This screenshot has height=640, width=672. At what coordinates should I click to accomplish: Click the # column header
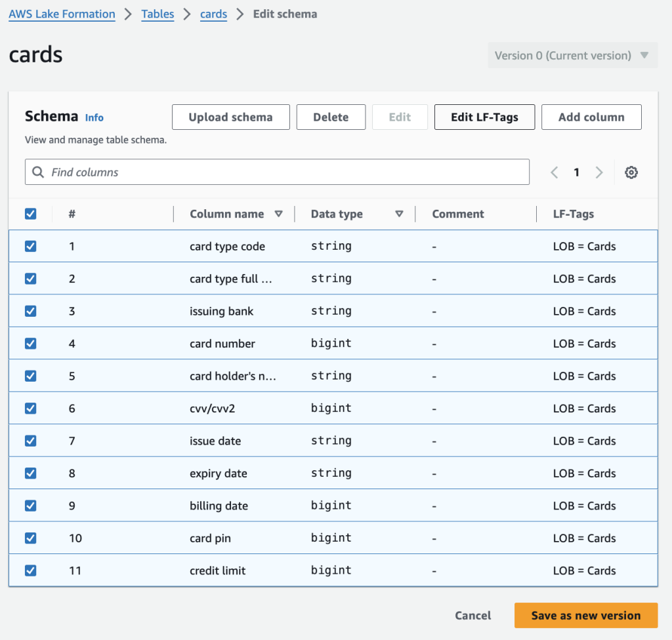point(72,214)
